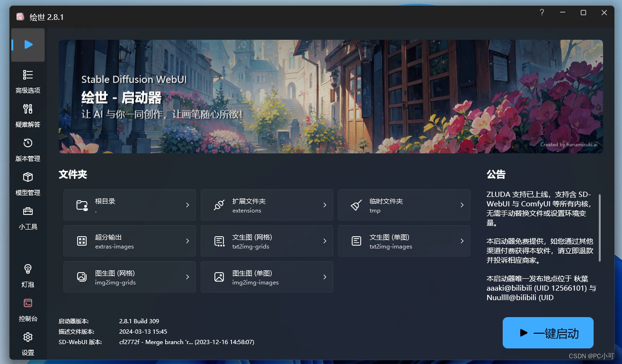This screenshot has height=364, width=622.
Task: Open the extensions folder label text
Action: click(247, 211)
